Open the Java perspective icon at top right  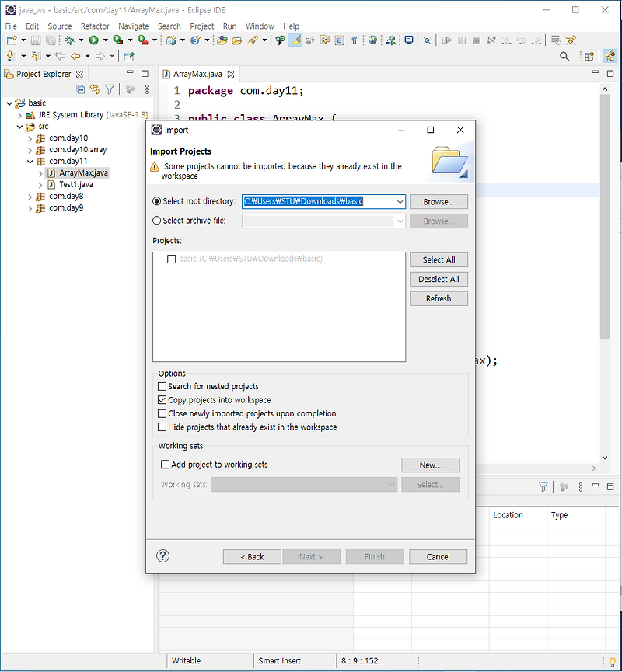point(611,56)
